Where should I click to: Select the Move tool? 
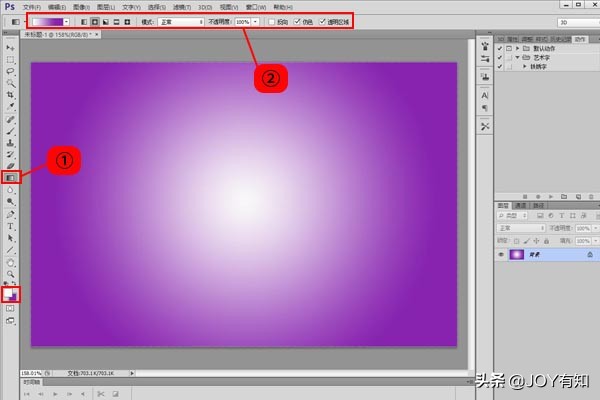click(x=10, y=48)
